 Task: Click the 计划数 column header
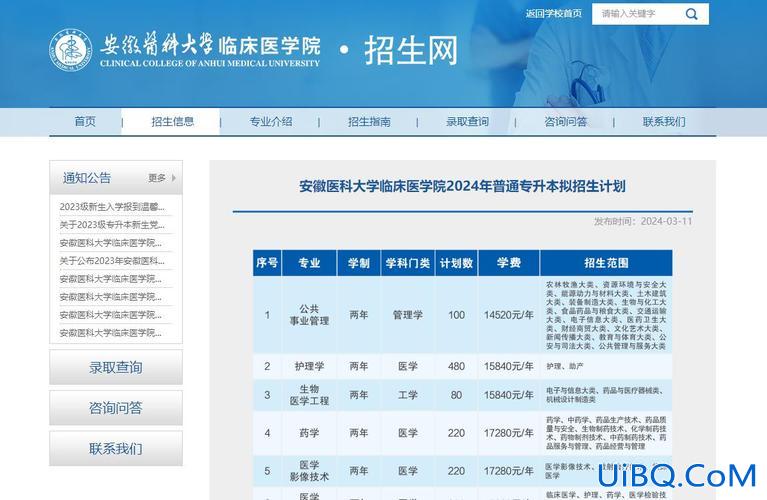tap(456, 263)
